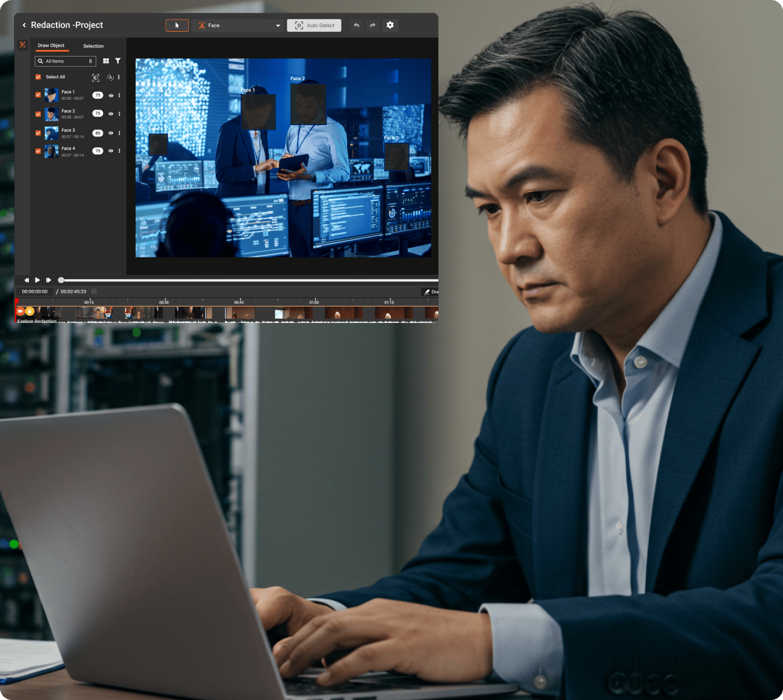Select the pointer cursor tool
783x700 pixels.
(177, 25)
